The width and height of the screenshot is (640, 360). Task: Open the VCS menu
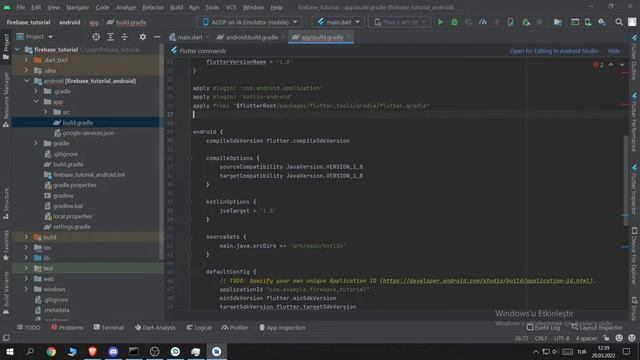tap(231, 7)
